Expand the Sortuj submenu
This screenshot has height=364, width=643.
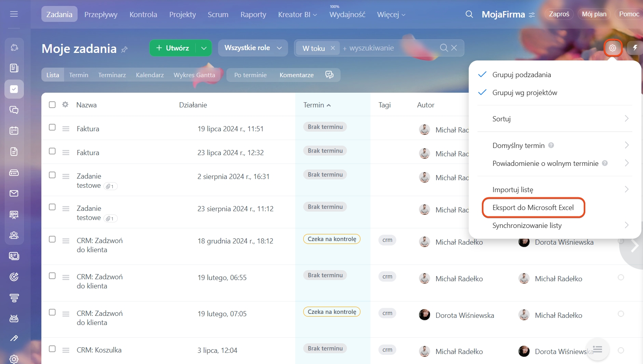pos(555,119)
